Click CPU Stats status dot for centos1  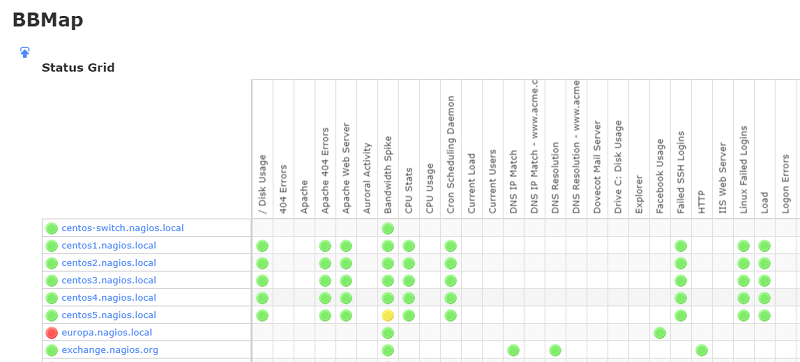coord(409,246)
